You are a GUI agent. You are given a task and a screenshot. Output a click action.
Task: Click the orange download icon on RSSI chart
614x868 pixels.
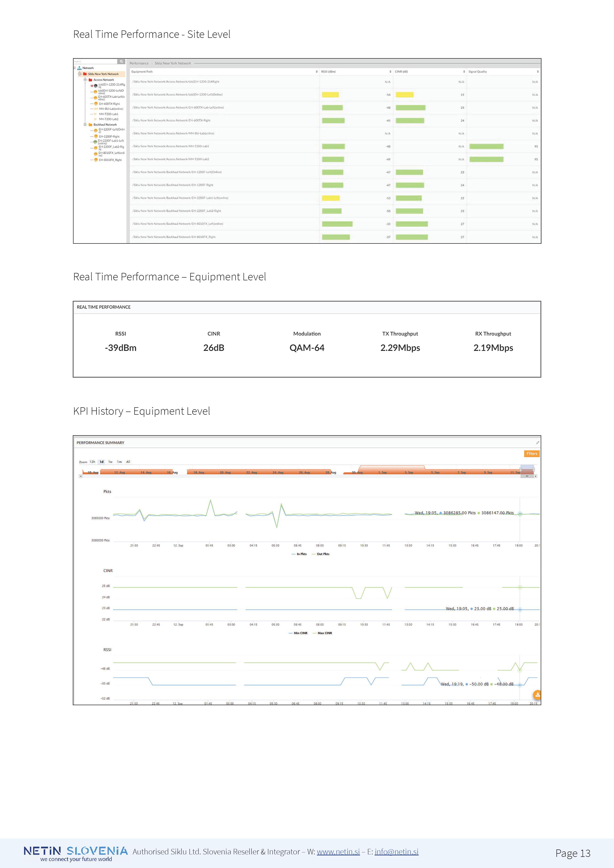click(537, 695)
